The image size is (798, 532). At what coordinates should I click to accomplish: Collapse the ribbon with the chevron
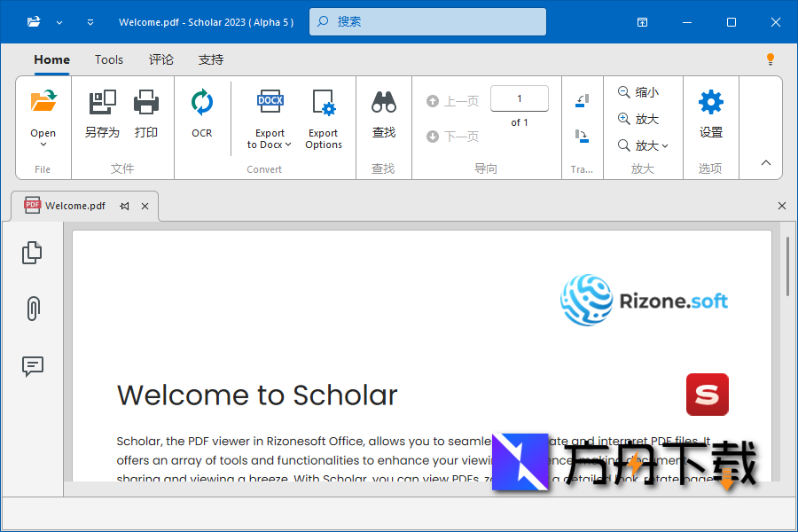[x=764, y=163]
